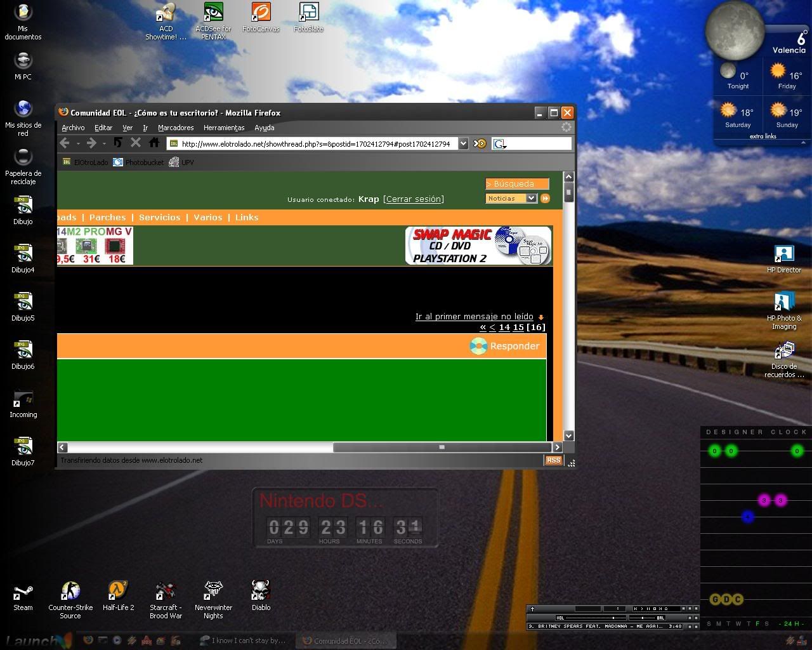This screenshot has width=812, height=650.
Task: Go to thread page 15
Action: 518,328
